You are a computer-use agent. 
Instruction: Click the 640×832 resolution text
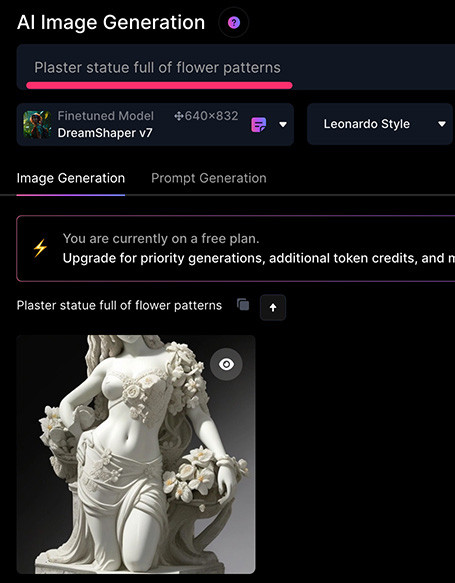(211, 116)
